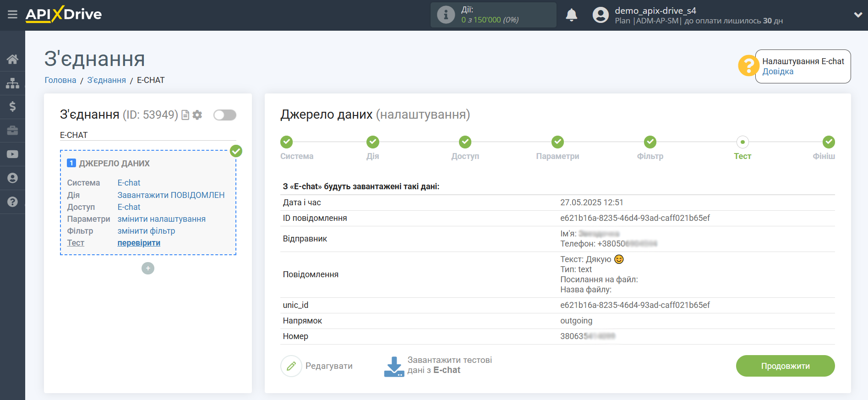This screenshot has height=400, width=868.
Task: Go to Система step
Action: (287, 142)
